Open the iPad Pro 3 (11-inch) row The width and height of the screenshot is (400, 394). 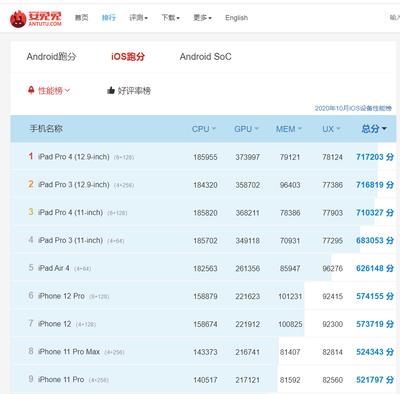pyautogui.click(x=203, y=240)
